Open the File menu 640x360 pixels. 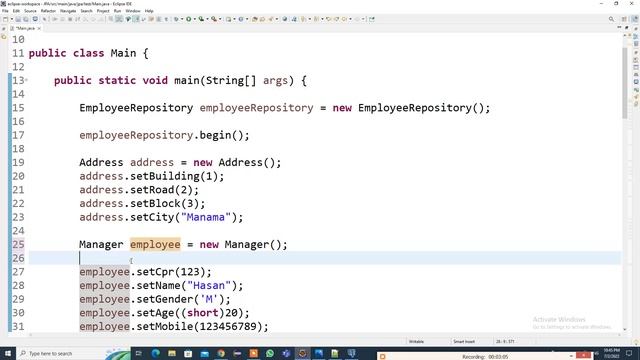coord(5,11)
